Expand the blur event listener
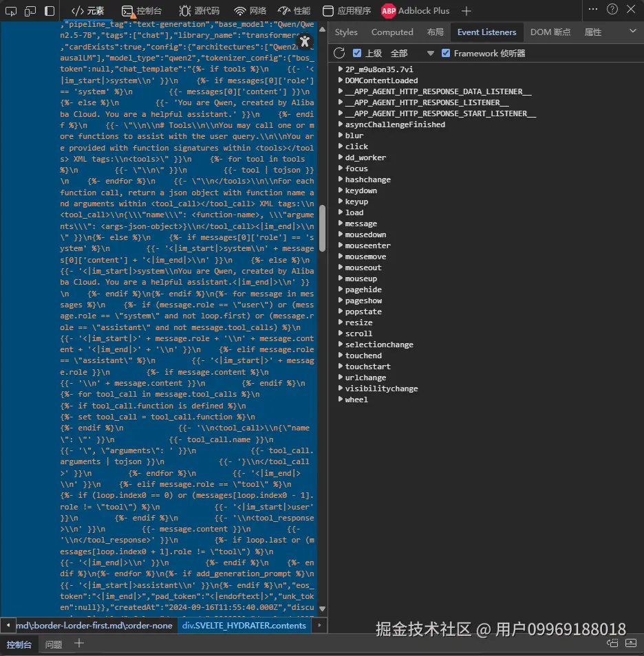Screen dimensions: 644x656 (341, 135)
